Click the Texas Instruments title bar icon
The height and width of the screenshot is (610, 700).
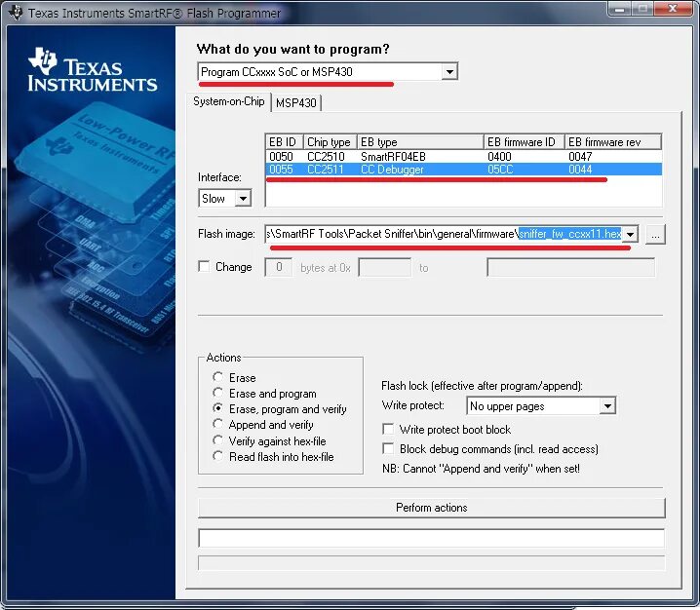(15, 13)
